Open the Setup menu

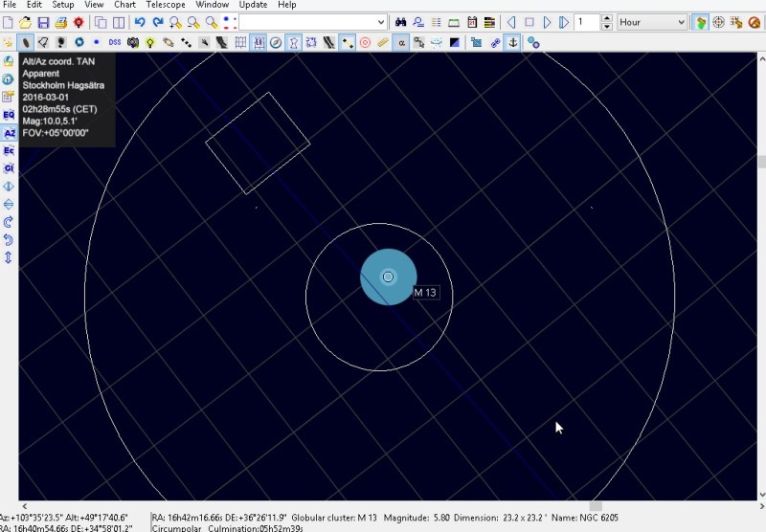tap(63, 5)
